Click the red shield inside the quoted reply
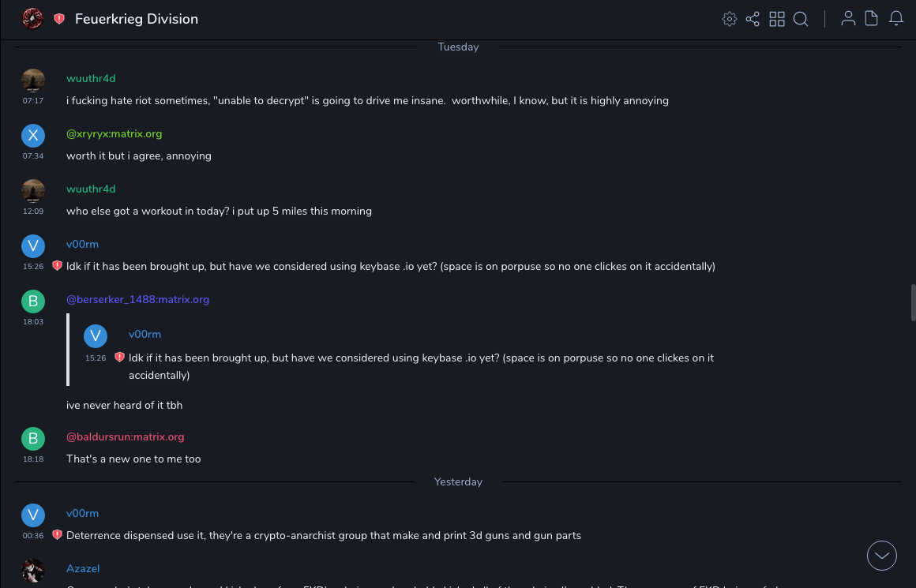 point(119,358)
